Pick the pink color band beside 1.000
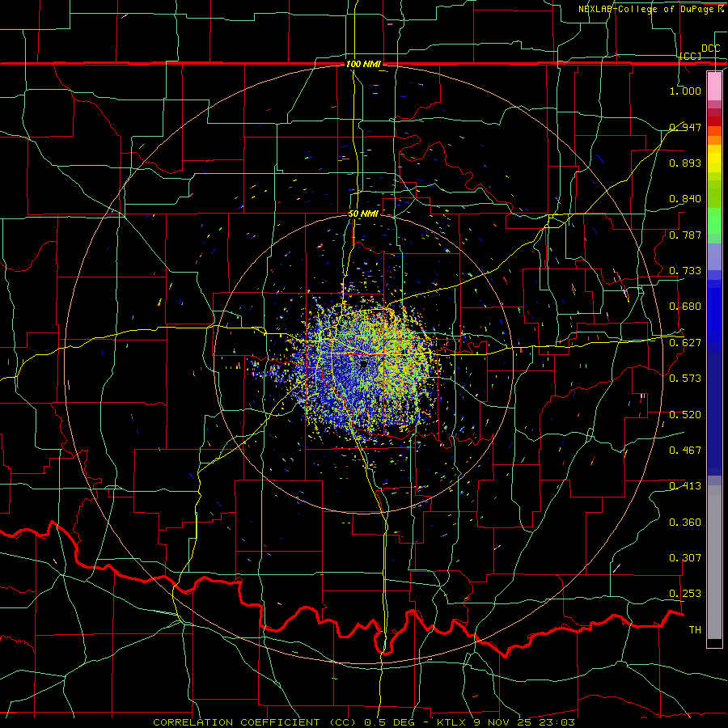 pyautogui.click(x=714, y=87)
